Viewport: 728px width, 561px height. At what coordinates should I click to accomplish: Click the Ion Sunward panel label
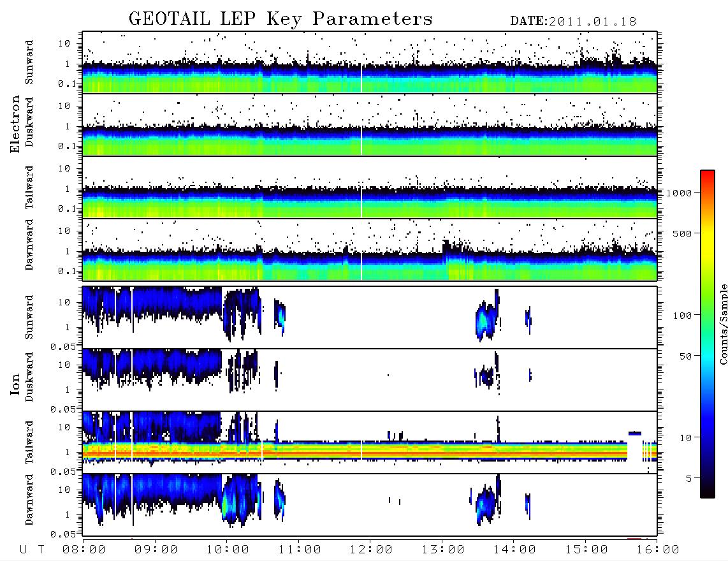pyautogui.click(x=29, y=317)
